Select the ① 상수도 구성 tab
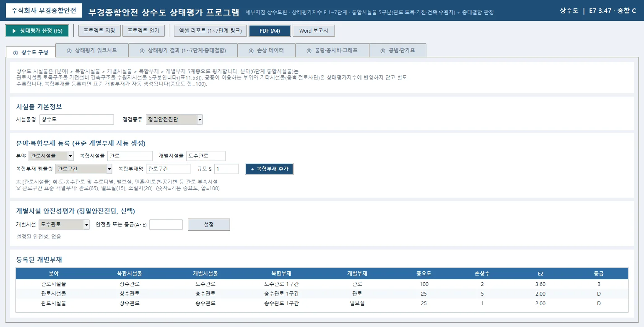The width and height of the screenshot is (644, 327). point(31,52)
